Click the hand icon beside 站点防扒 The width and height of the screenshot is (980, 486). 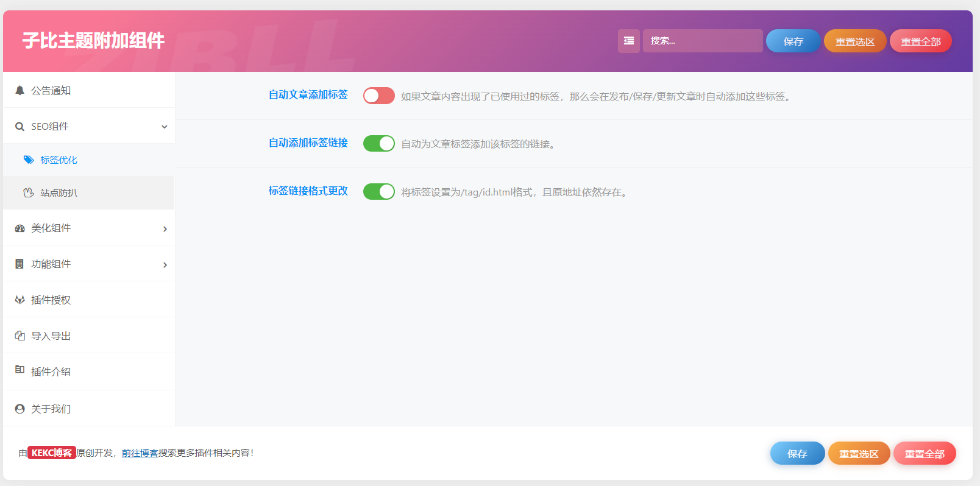tap(29, 192)
